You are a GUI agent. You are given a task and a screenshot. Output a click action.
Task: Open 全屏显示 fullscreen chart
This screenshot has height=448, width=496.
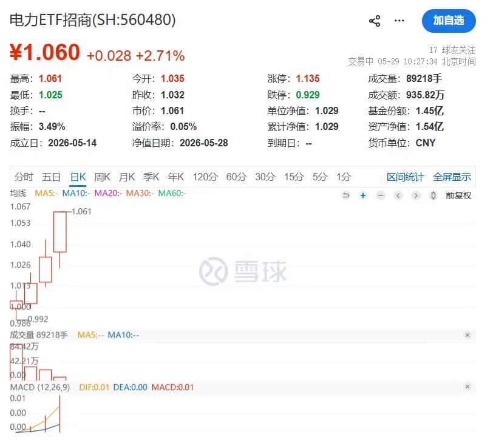pyautogui.click(x=452, y=177)
